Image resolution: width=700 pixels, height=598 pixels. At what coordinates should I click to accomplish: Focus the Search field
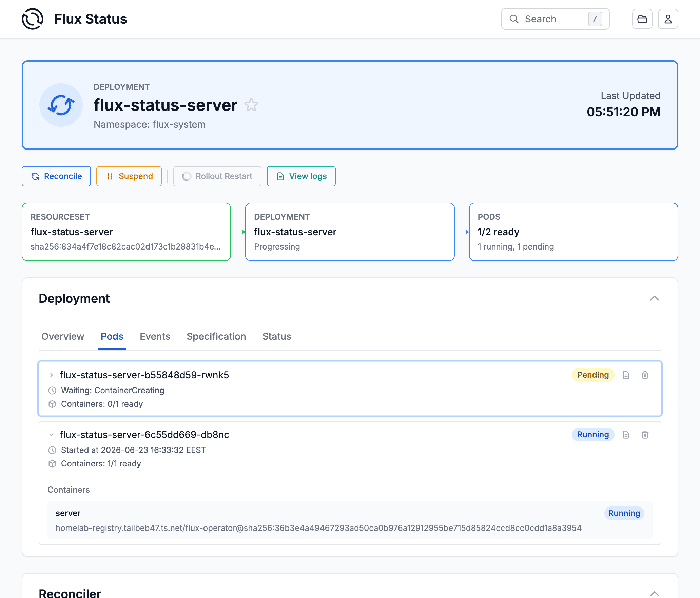coord(556,19)
